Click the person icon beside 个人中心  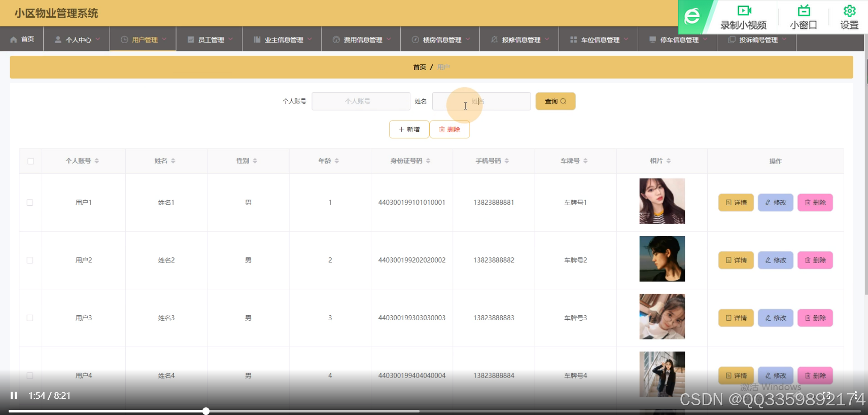coord(58,40)
